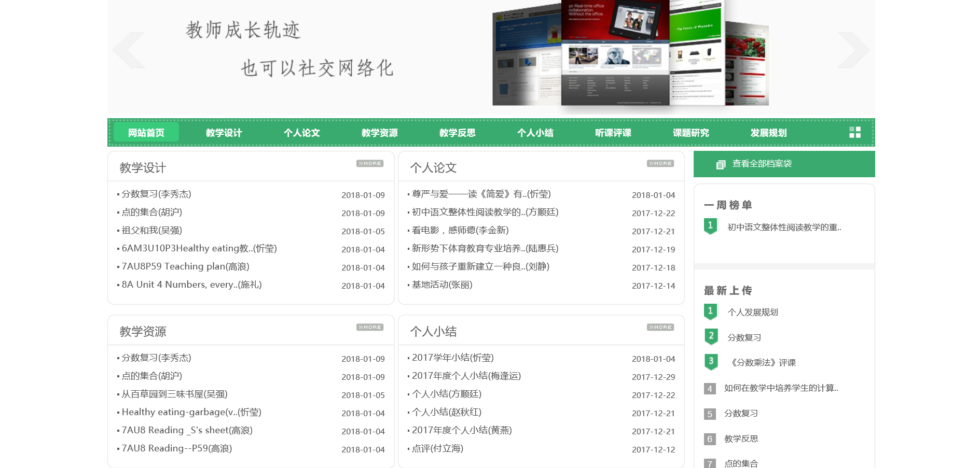980x468 pixels.
Task: Click the grid icon in navigation bar
Action: tap(854, 132)
